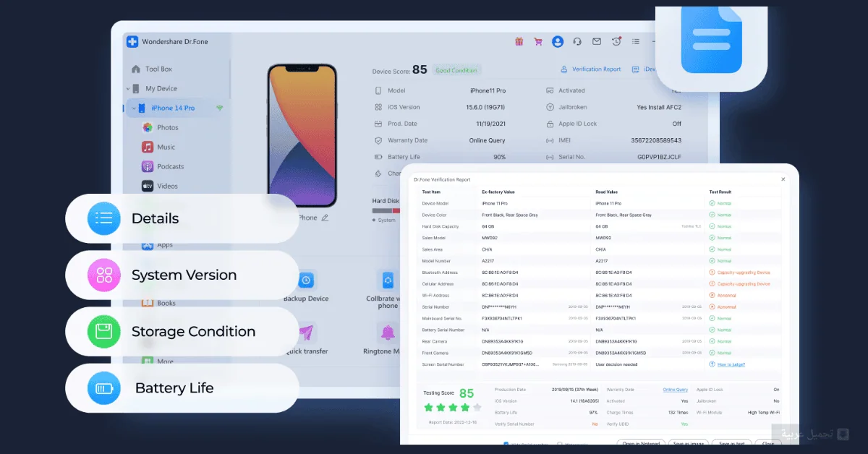Click the Tool Box home icon
This screenshot has height=454, width=868.
click(x=136, y=69)
